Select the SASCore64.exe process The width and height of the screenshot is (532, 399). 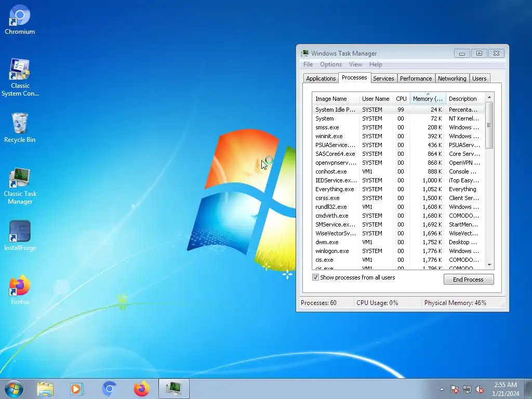click(398, 154)
